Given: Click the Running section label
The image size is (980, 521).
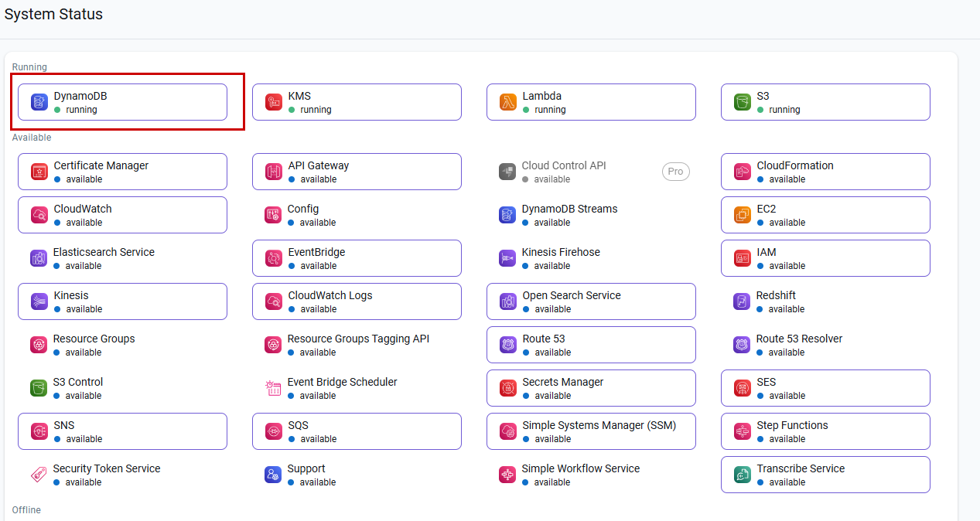Looking at the screenshot, I should [29, 67].
